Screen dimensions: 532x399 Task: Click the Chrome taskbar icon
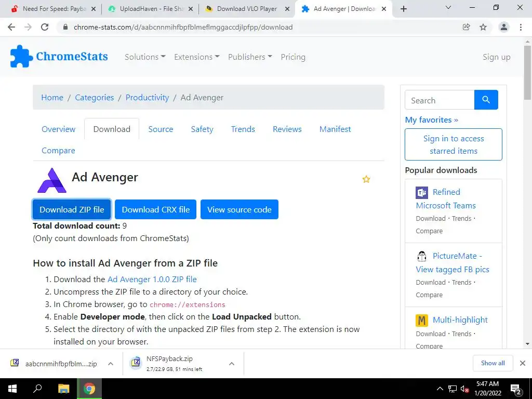89,389
